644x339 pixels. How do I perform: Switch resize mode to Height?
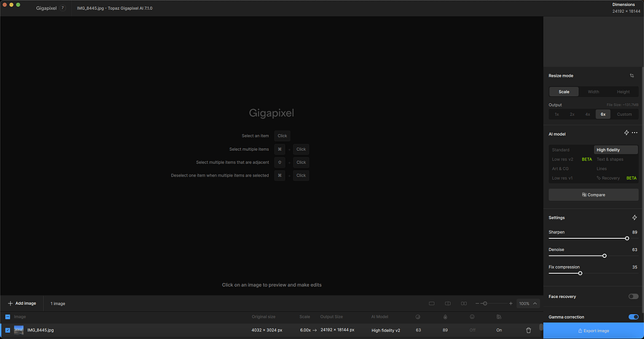[623, 92]
